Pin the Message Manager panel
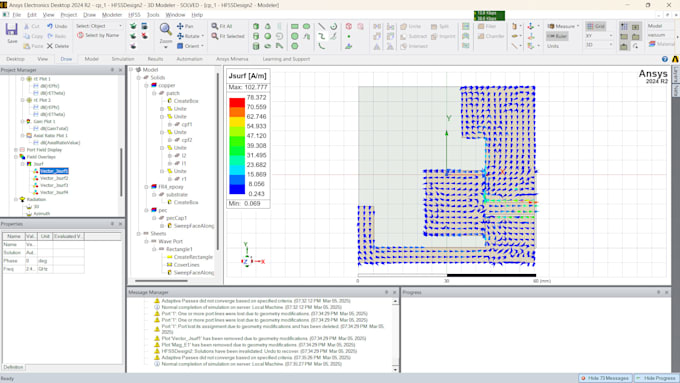 click(386, 292)
